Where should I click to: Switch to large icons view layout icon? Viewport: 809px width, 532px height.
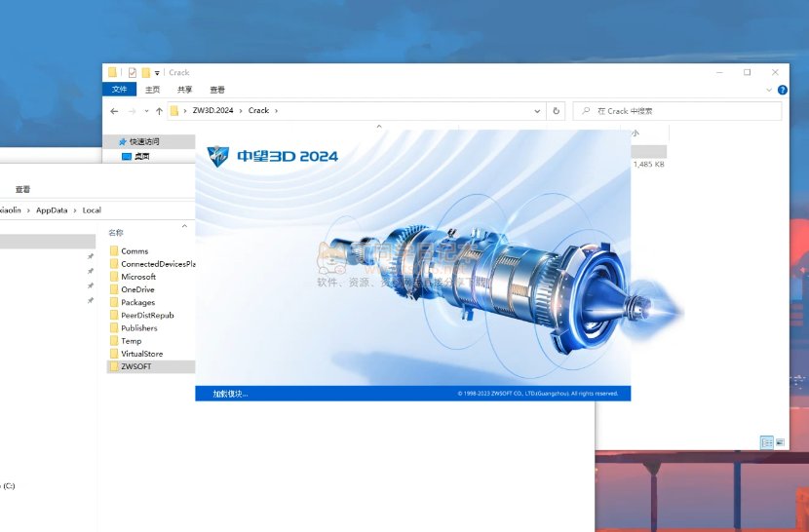point(780,442)
